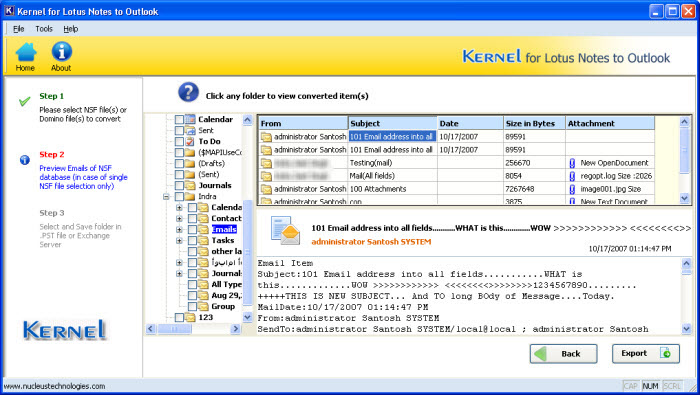
Task: Collapse the Indra tree node
Action: coord(166,196)
